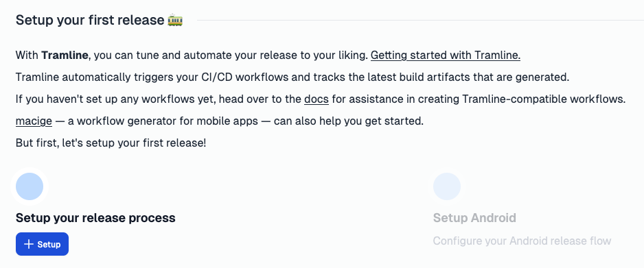This screenshot has height=268, width=644.
Task: Click the bold Tramline word
Action: click(65, 55)
